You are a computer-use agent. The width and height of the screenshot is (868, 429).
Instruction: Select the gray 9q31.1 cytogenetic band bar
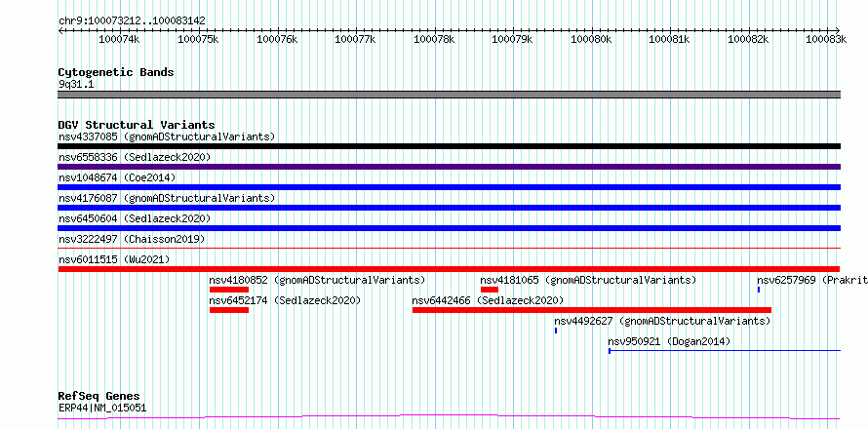tap(450, 95)
